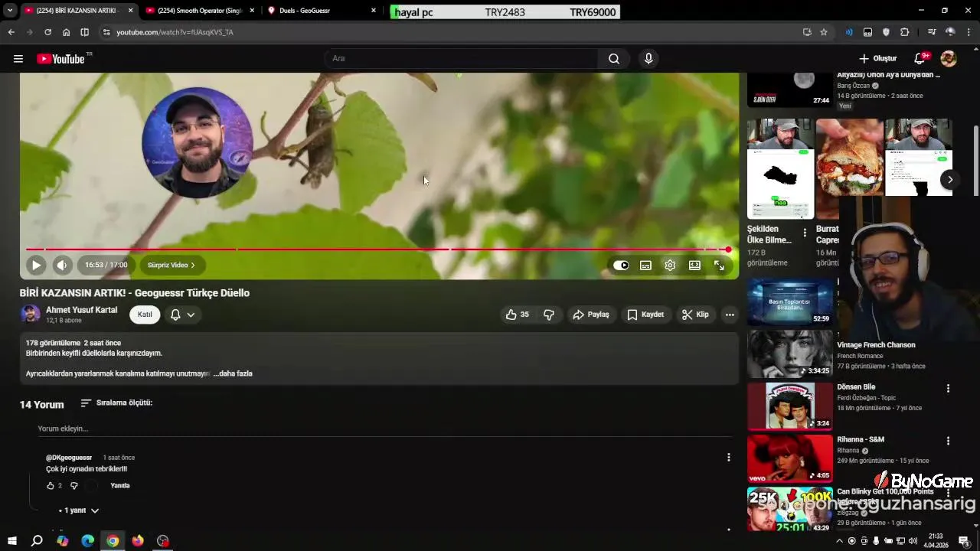
Task: Open menu for the Dönsen Bile video
Action: (948, 389)
